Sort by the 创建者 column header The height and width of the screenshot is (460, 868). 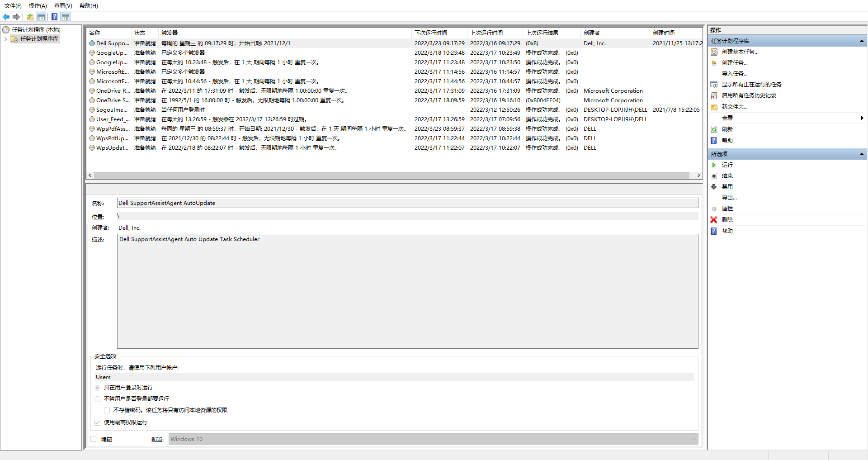pos(615,33)
